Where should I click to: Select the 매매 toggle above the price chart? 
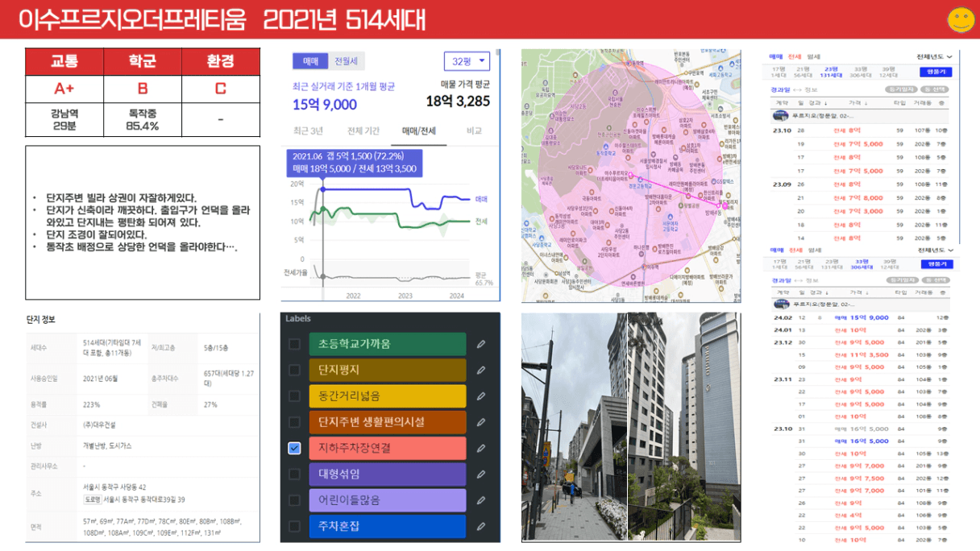310,62
